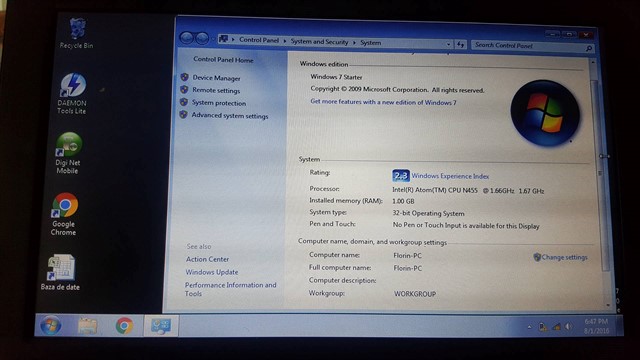Click the volume speaker tray icon
640x360 pixels.
568,327
